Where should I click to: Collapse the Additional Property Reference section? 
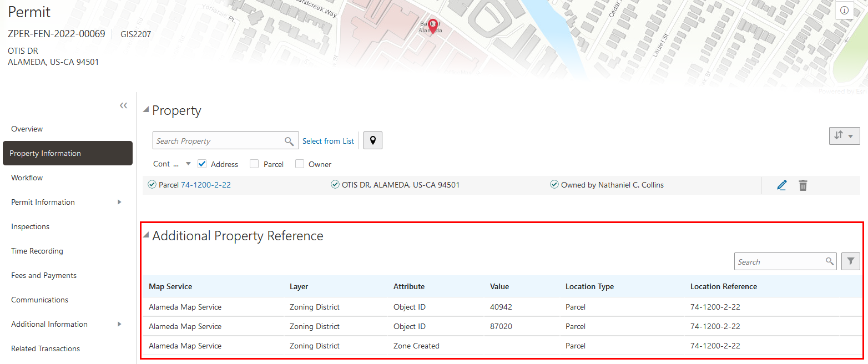pos(146,235)
